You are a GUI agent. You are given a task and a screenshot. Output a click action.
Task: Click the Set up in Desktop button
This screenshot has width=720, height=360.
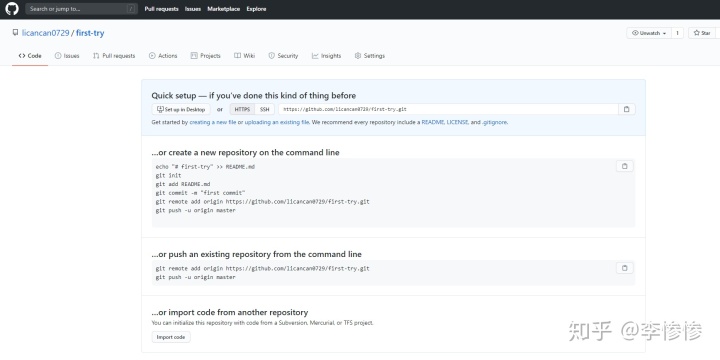(181, 109)
